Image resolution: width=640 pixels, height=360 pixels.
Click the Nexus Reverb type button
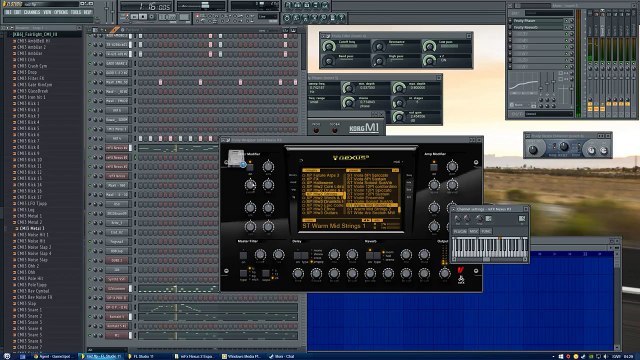(377, 256)
